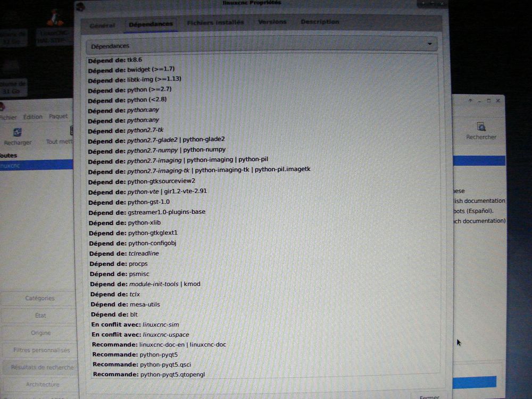Select 'Dépend de: python-gtksourceview2' line
The width and height of the screenshot is (532, 399).
click(142, 181)
